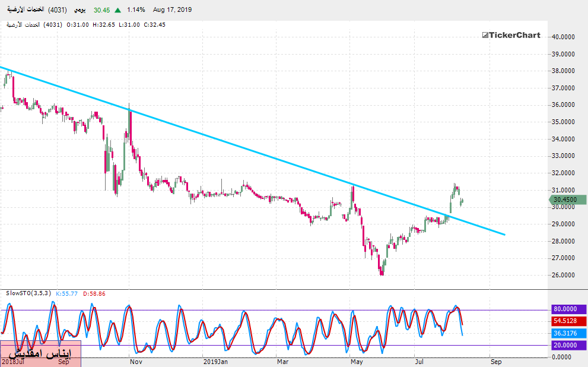Click the 40.0000 price axis label
Viewport: 588px width, 367px height.
tap(564, 37)
